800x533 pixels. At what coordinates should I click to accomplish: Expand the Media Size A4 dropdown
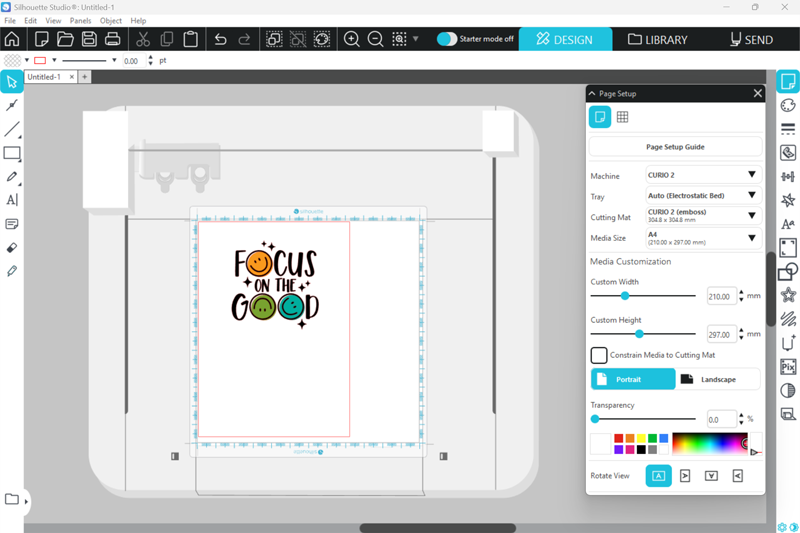(x=703, y=238)
